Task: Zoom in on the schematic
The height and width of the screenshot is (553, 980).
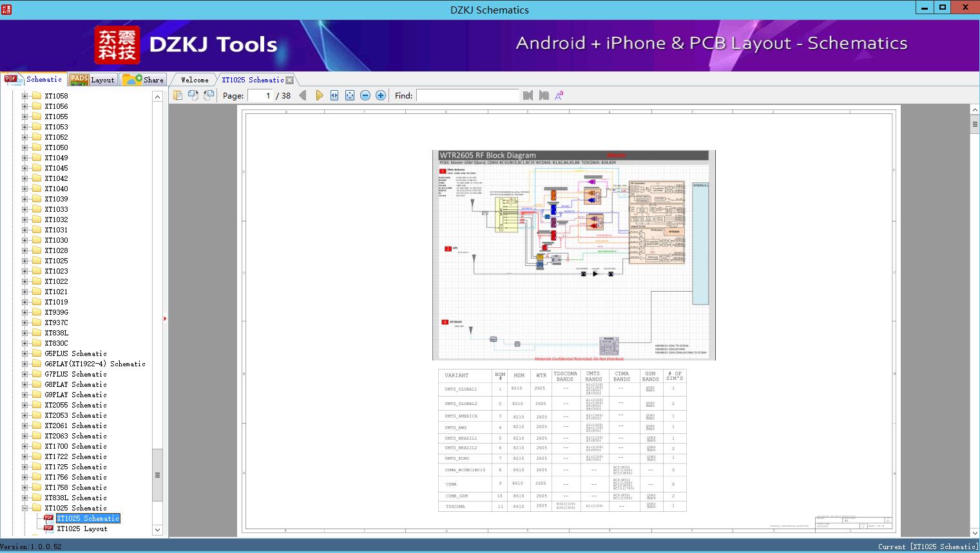Action: pos(381,95)
